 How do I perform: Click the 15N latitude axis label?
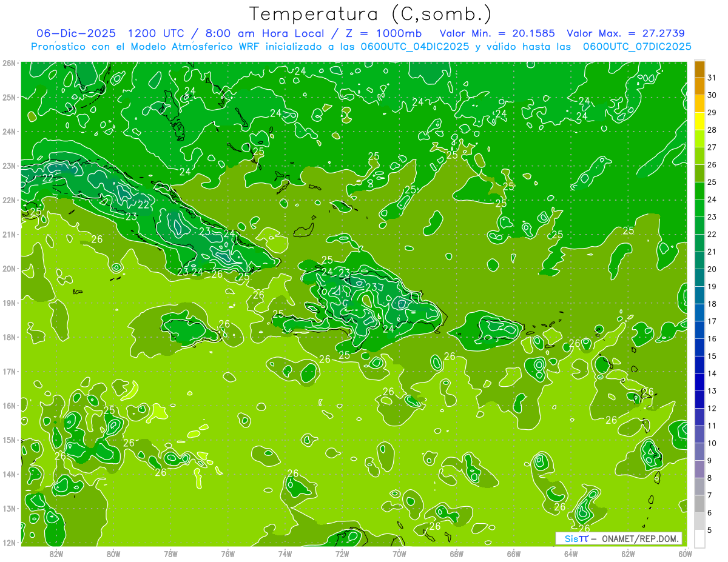pyautogui.click(x=8, y=440)
